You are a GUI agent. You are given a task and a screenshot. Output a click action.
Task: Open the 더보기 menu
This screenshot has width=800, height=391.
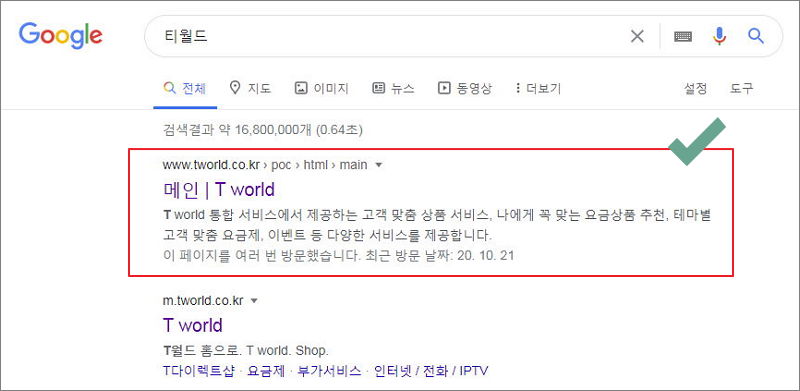[x=538, y=88]
